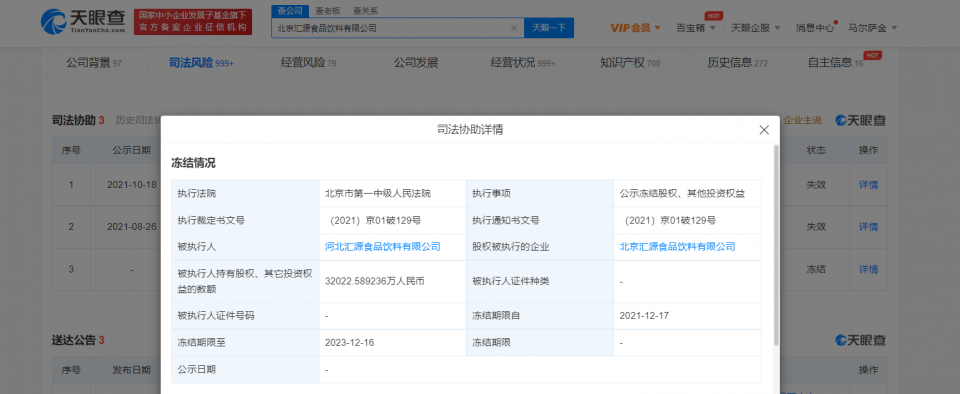Open 详情 for the 冻结 status row
The height and width of the screenshot is (394, 960).
(x=868, y=269)
